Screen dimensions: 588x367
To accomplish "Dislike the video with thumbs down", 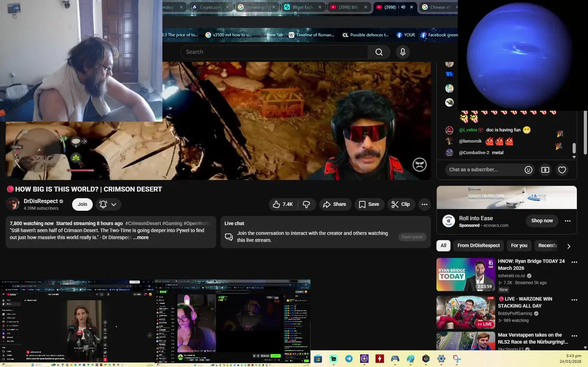I will click(306, 204).
